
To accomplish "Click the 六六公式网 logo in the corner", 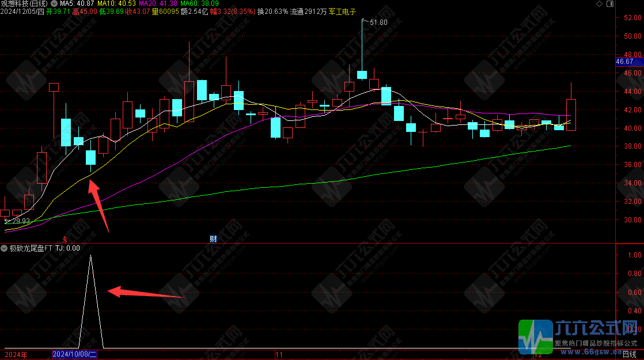I will [x=580, y=336].
